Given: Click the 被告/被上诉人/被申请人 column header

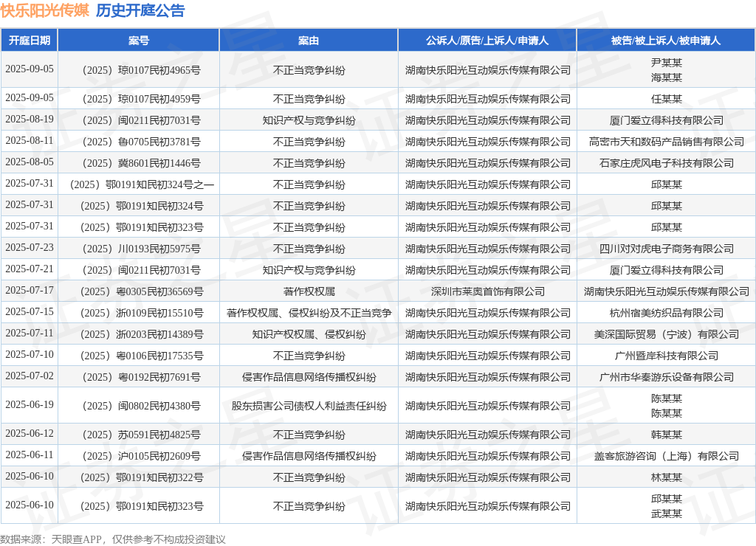Looking at the screenshot, I should pos(666,41).
